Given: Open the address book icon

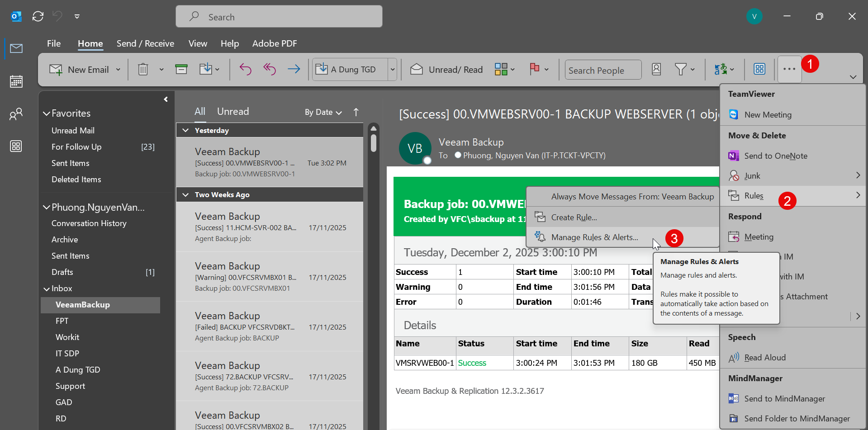Looking at the screenshot, I should (x=656, y=69).
